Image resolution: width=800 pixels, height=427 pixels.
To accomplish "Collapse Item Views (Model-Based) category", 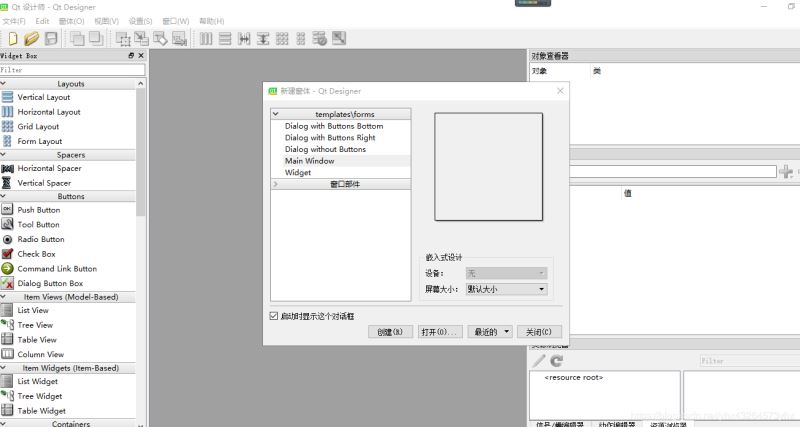I will click(68, 297).
